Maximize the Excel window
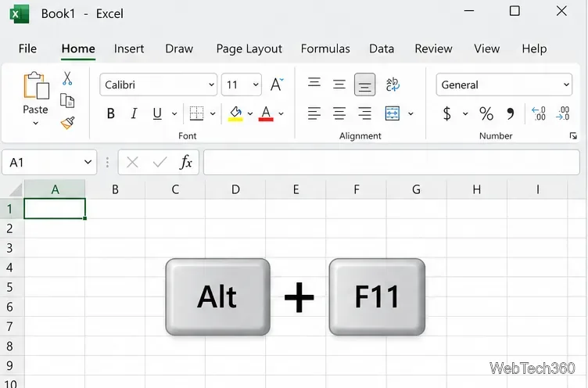 (x=514, y=11)
